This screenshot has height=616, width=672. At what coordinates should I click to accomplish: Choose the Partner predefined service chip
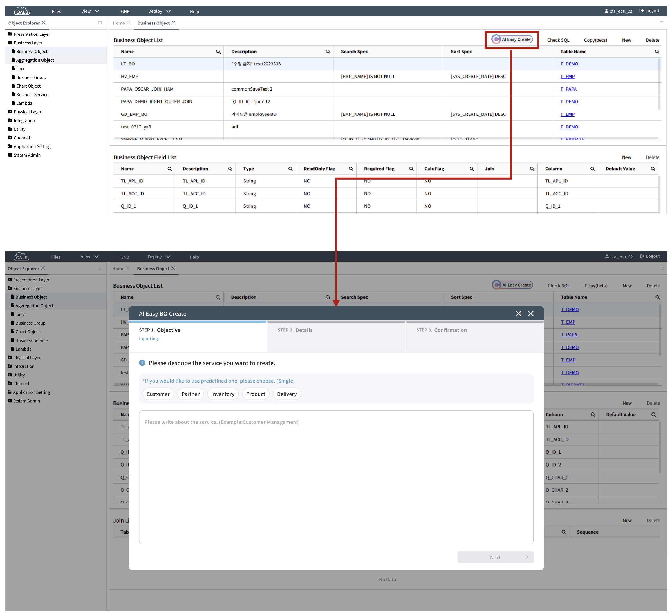[x=190, y=394]
